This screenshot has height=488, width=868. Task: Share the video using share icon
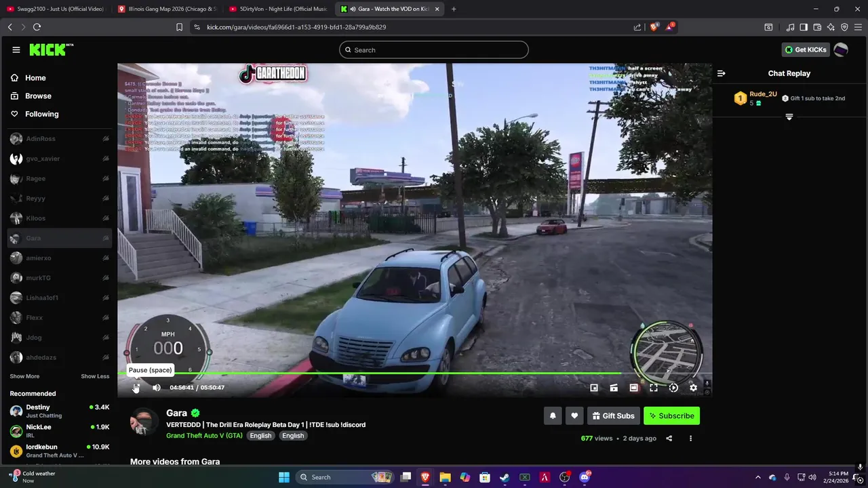(669, 439)
